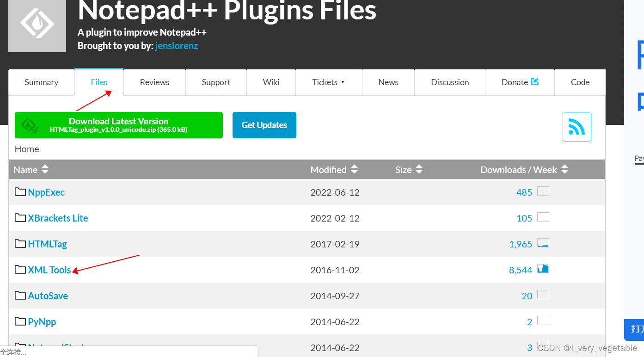Click NppExec weekly downloads count 485
The width and height of the screenshot is (644, 357).
coord(524,192)
